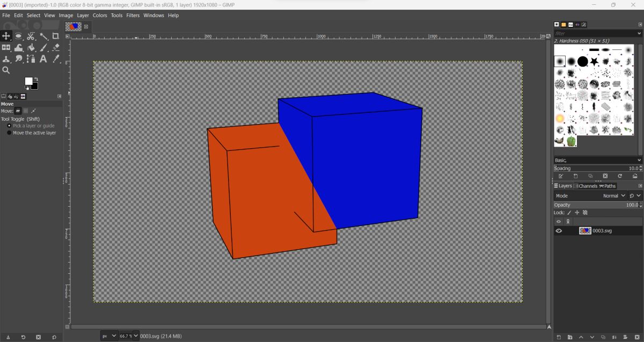The height and width of the screenshot is (342, 644).
Task: Select the Clone stamp tool
Action: point(6,59)
